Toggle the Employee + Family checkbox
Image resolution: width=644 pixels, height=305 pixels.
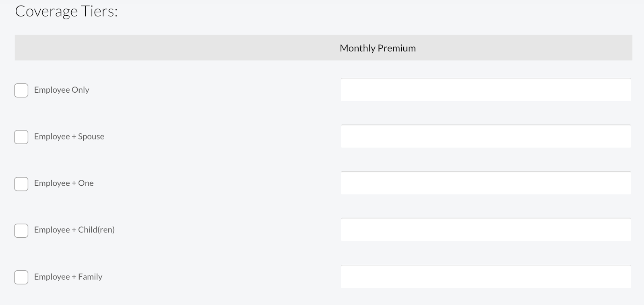coord(21,277)
